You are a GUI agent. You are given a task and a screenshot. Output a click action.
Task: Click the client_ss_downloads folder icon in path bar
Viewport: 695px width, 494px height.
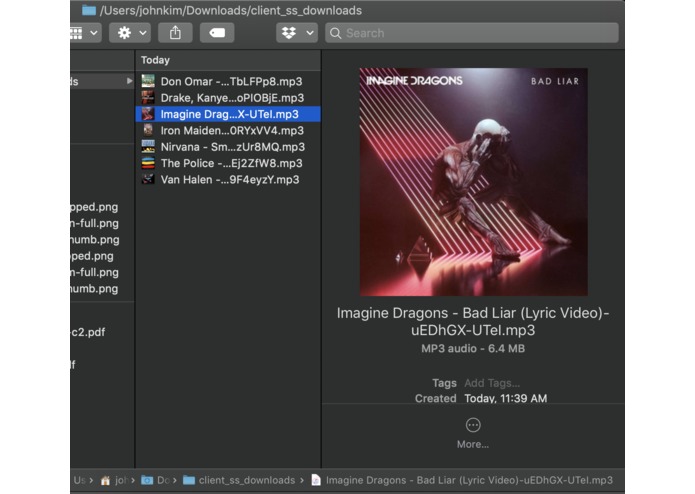189,480
